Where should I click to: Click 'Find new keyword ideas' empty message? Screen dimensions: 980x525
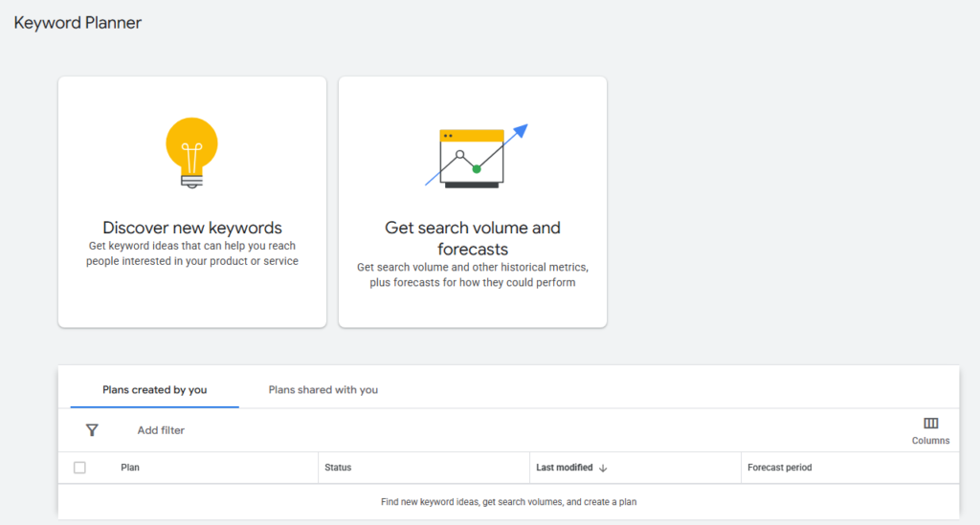pos(509,502)
